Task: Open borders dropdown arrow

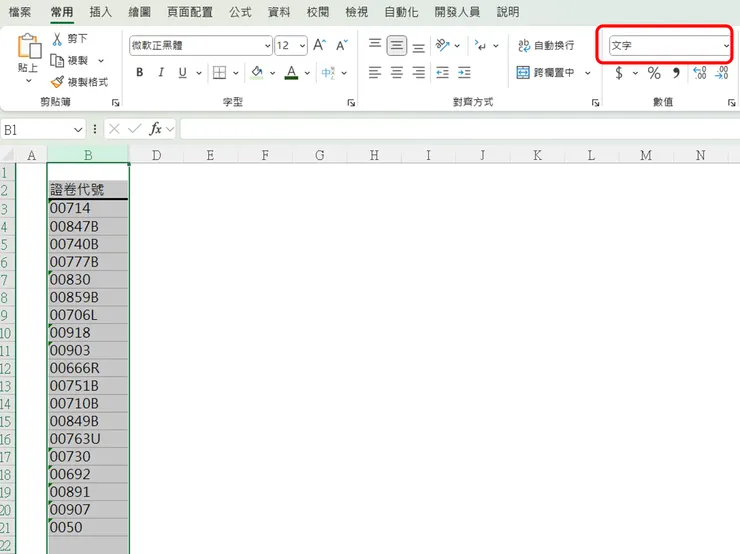Action: tap(235, 73)
